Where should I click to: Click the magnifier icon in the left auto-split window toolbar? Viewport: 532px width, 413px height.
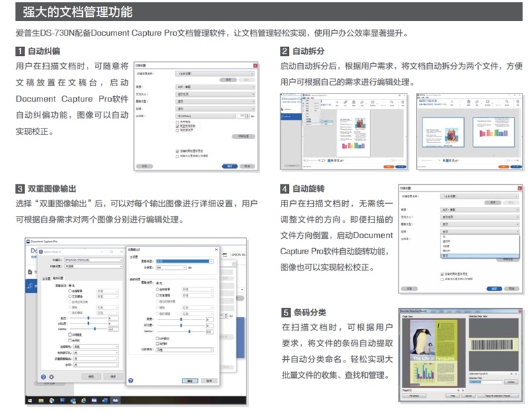(391, 102)
